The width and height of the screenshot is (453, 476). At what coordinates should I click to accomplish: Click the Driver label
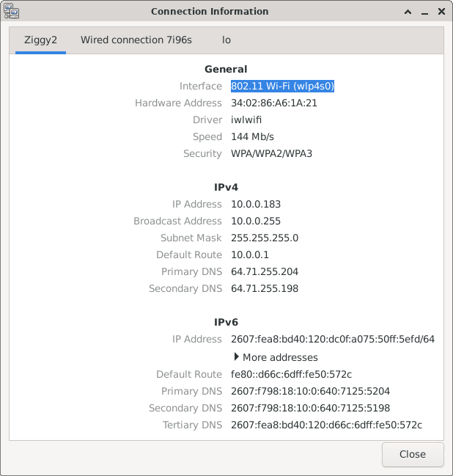[207, 120]
